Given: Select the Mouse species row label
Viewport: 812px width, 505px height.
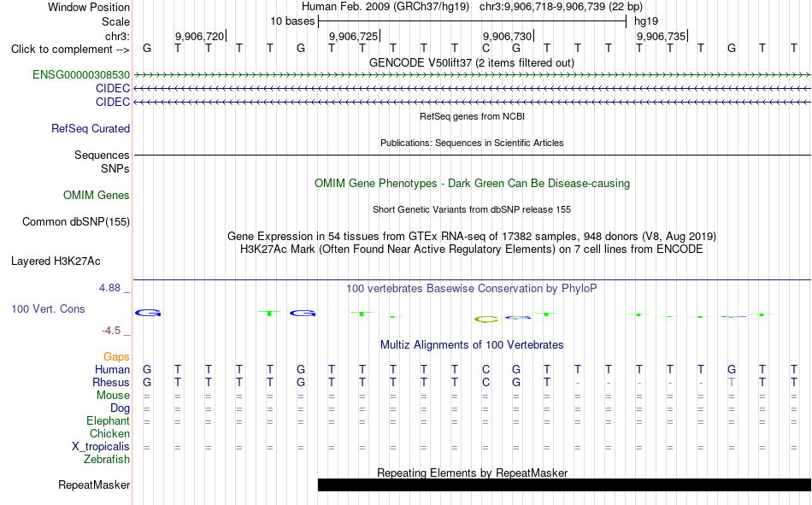Looking at the screenshot, I should click(113, 395).
